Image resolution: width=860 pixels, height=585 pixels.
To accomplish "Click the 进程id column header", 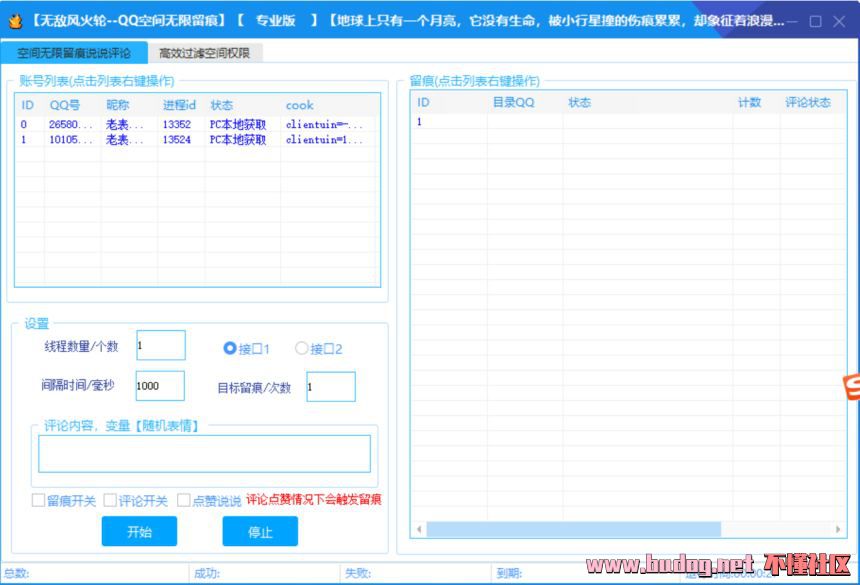I will (x=179, y=105).
